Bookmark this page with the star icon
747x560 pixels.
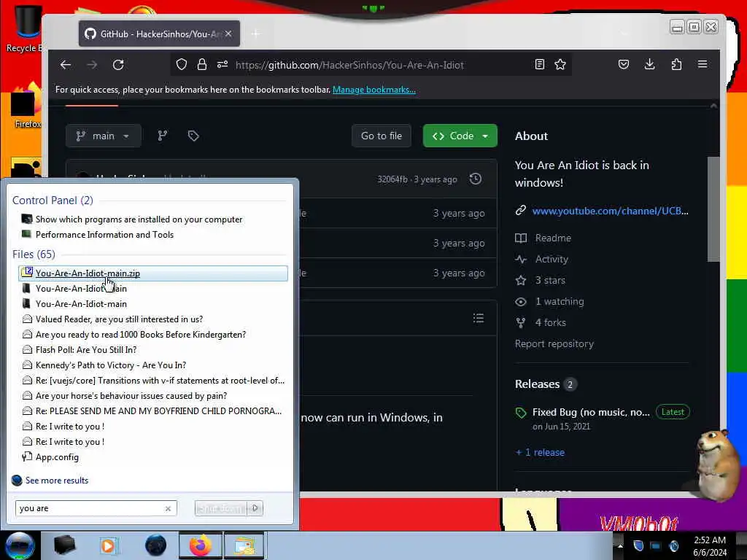[560, 65]
